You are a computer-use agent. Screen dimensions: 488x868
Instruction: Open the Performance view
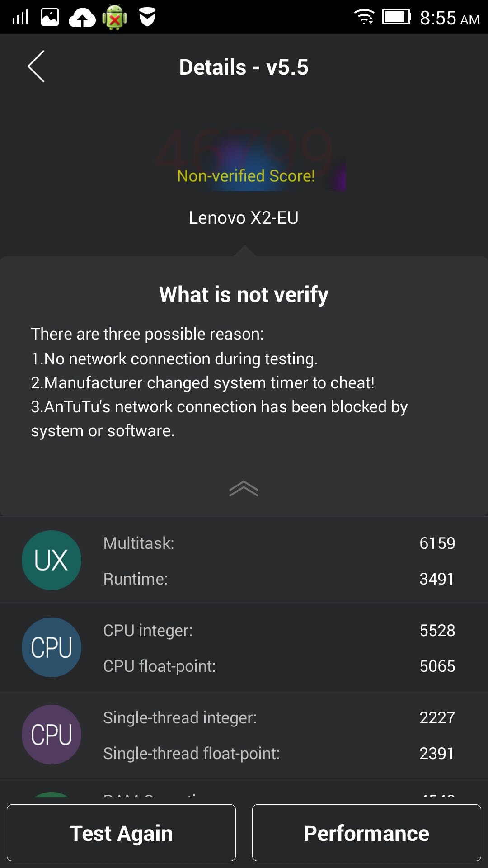366,833
